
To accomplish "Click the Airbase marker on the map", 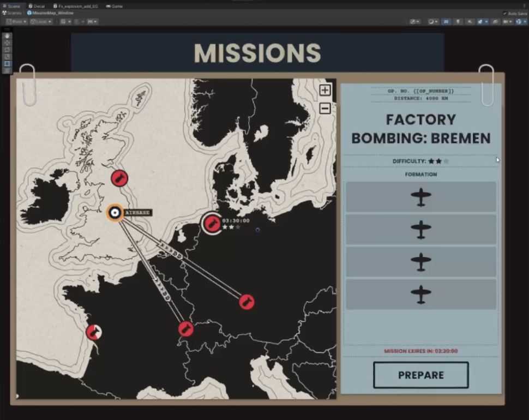I will pos(115,213).
